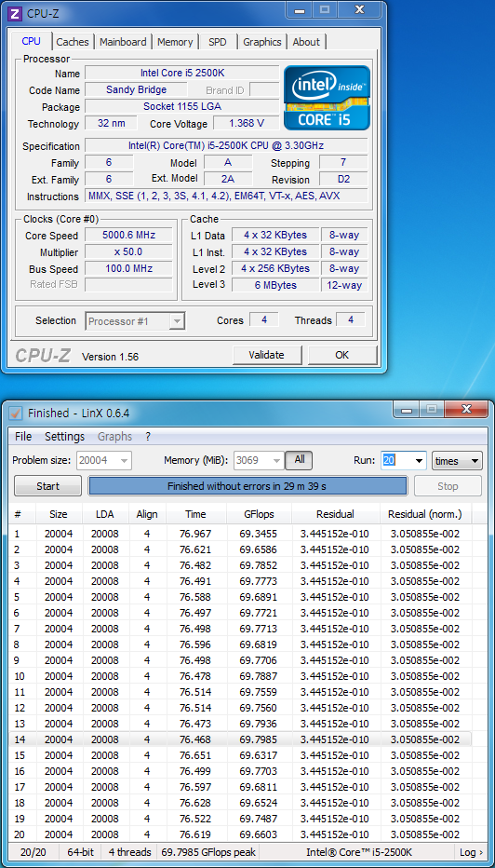Click the LinX title bar checkmark icon
495x868 pixels.
pos(16,413)
